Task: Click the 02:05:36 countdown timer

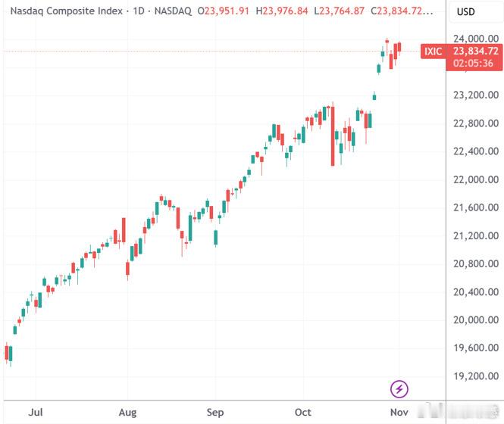Action: [473, 64]
